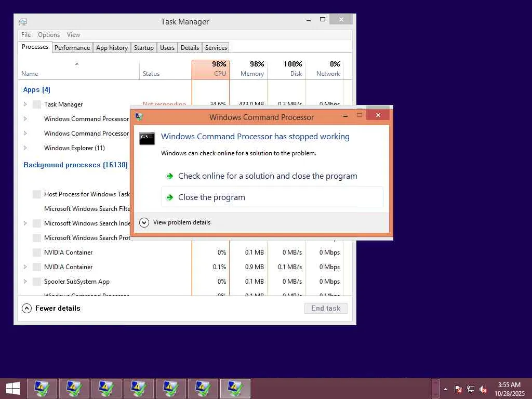Switch to the Startup tab
The width and height of the screenshot is (532, 399).
(x=144, y=47)
